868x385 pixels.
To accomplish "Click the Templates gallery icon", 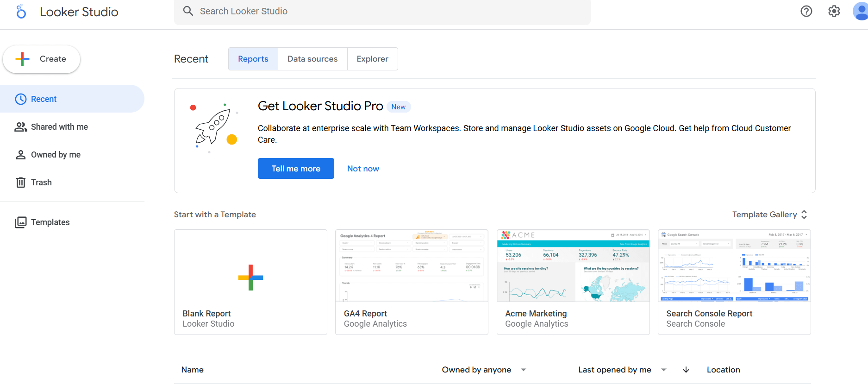I will [21, 222].
